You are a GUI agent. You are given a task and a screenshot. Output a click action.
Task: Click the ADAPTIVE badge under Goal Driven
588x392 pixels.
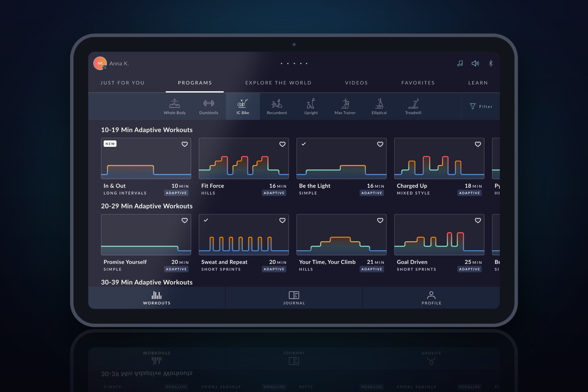pos(470,269)
